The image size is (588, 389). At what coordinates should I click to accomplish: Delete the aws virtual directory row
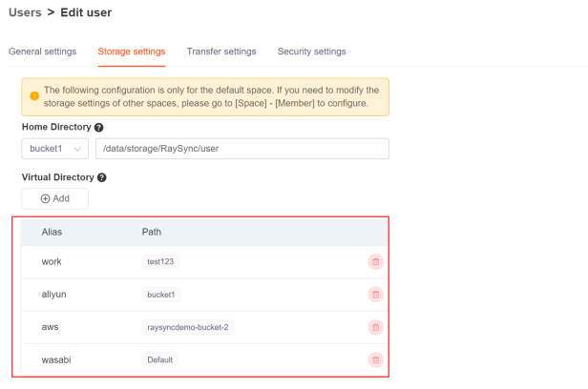[375, 327]
